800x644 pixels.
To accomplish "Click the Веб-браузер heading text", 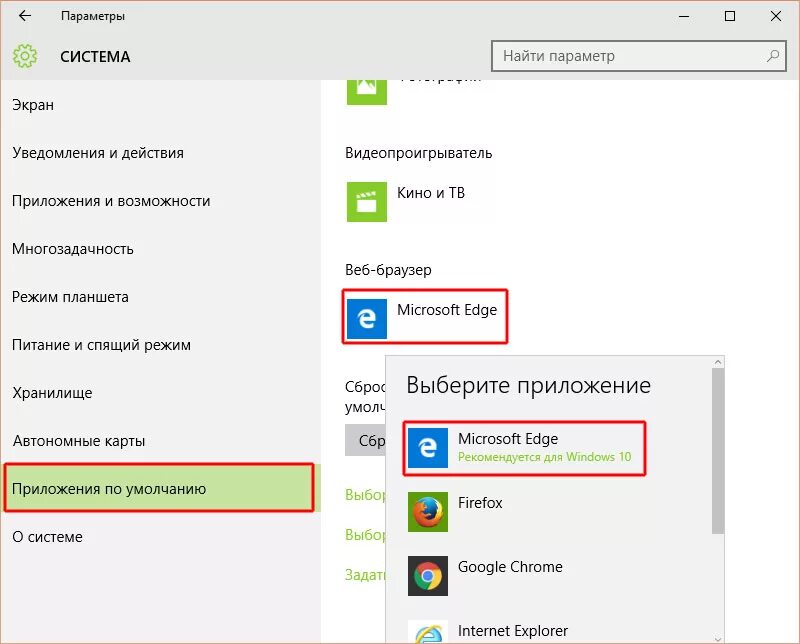I will click(x=388, y=269).
